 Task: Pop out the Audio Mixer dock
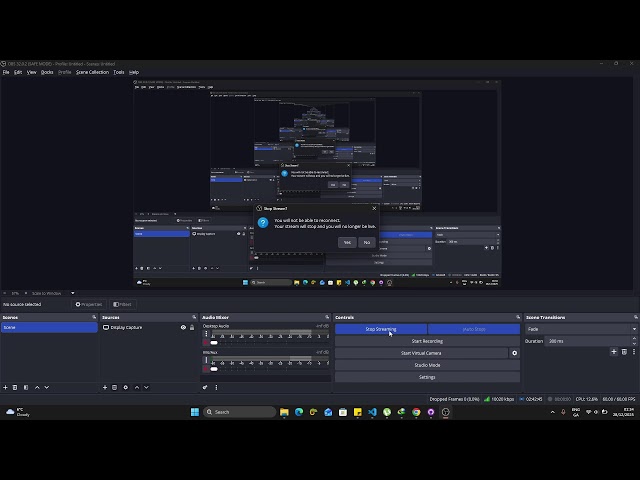[x=327, y=317]
